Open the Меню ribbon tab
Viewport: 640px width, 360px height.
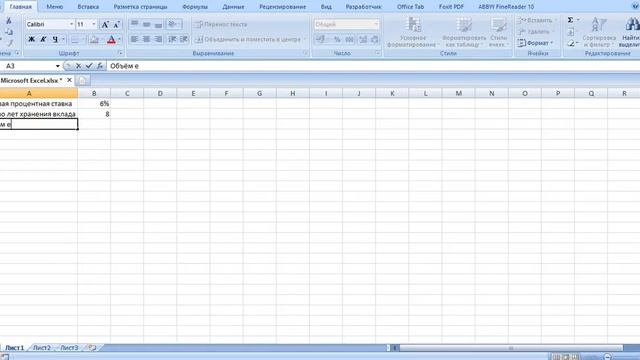[x=55, y=7]
